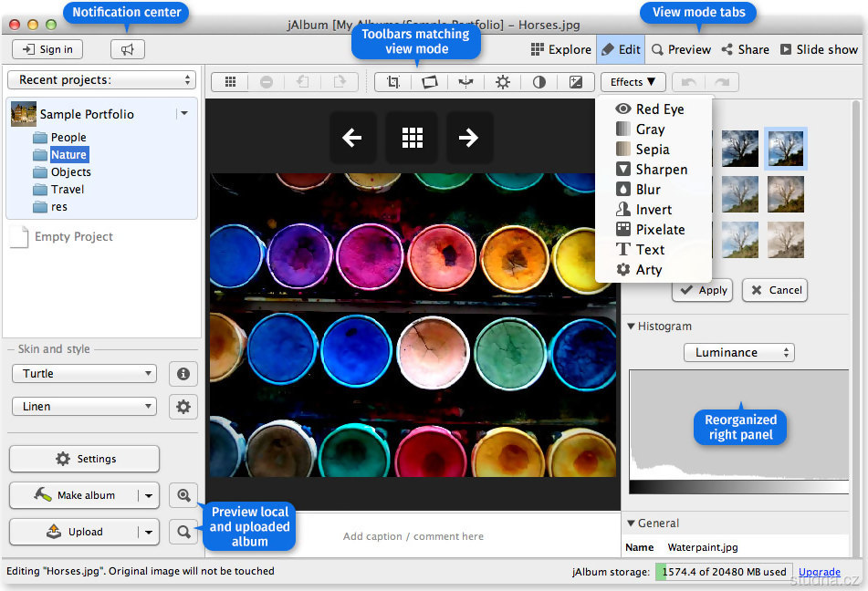This screenshot has height=591, width=868.
Task: Go to the previous image arrow
Action: [x=352, y=138]
